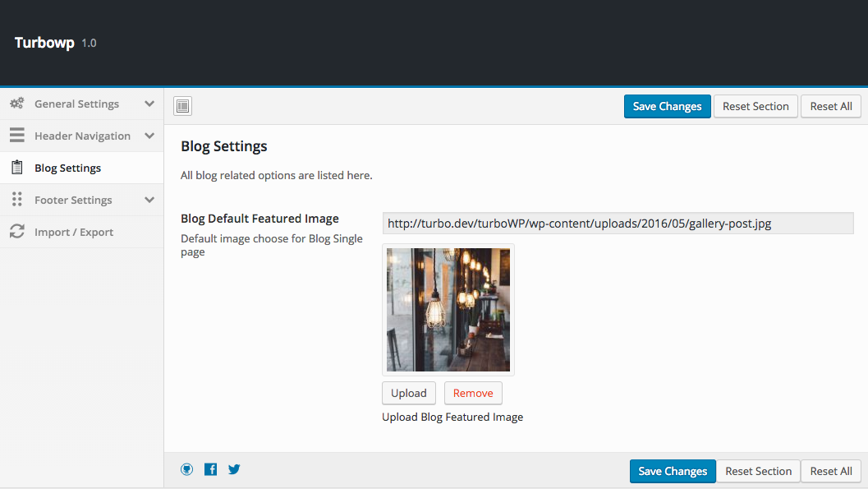Open the Facebook link icon
The height and width of the screenshot is (489, 868).
(x=211, y=469)
